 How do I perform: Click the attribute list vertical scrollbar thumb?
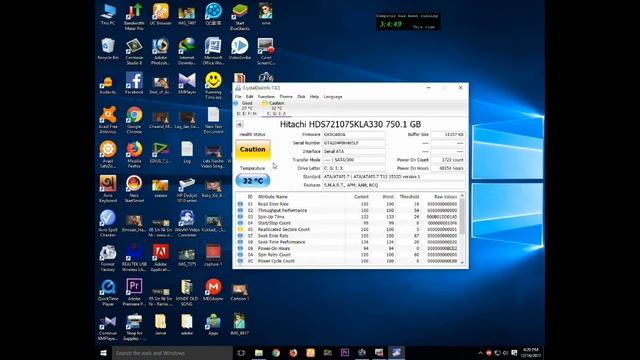(462, 216)
